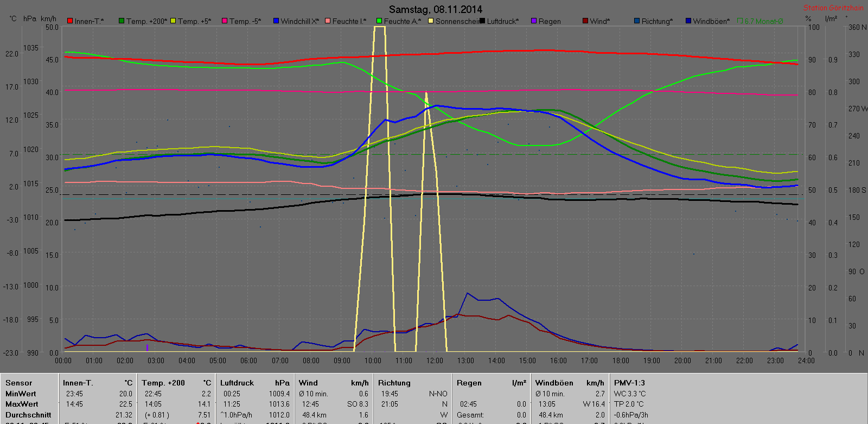This screenshot has height=424, width=868.
Task: Click the WC 3.3 °C value
Action: [630, 394]
